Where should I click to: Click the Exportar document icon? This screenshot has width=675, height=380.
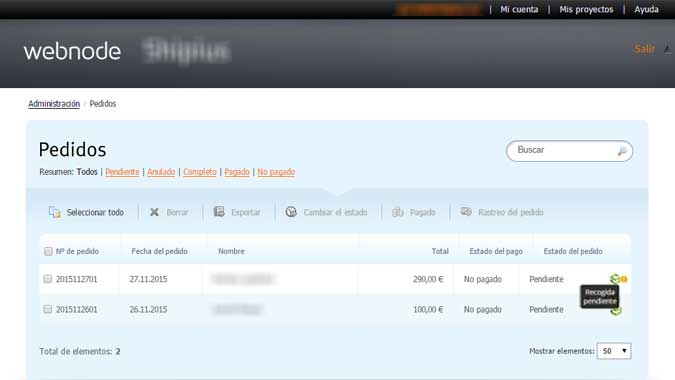(219, 211)
